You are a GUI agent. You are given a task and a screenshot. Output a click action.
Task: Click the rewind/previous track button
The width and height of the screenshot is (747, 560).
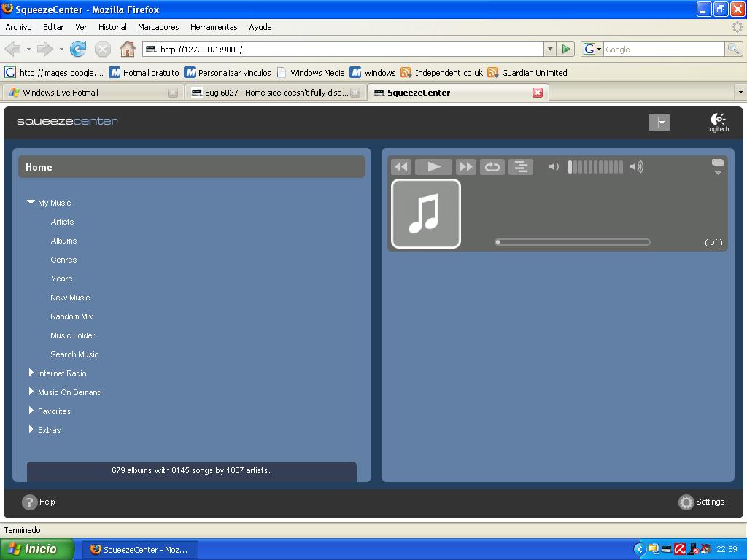pyautogui.click(x=401, y=167)
